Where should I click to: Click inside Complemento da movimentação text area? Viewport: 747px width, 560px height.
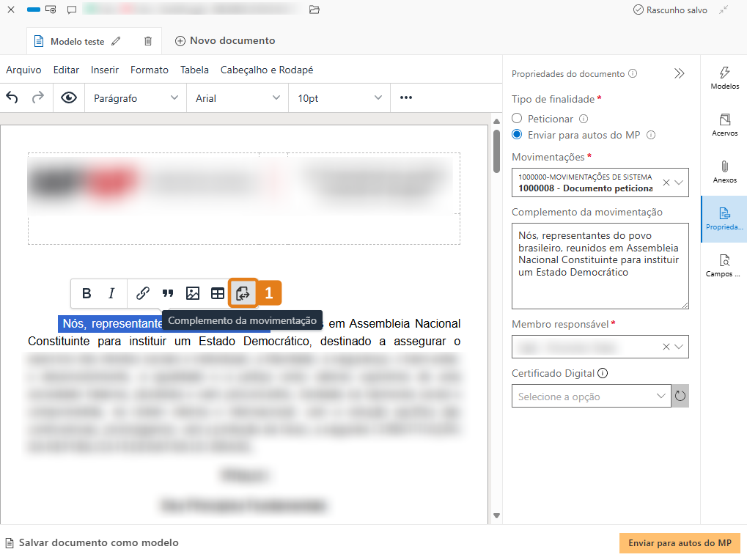pos(600,279)
